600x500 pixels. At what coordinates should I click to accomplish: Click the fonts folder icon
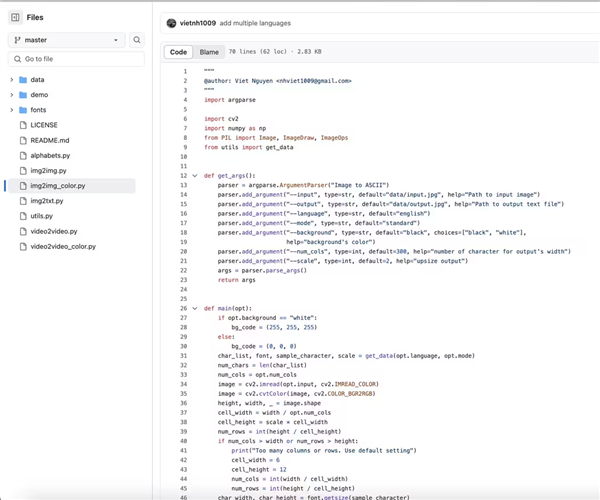(x=23, y=110)
